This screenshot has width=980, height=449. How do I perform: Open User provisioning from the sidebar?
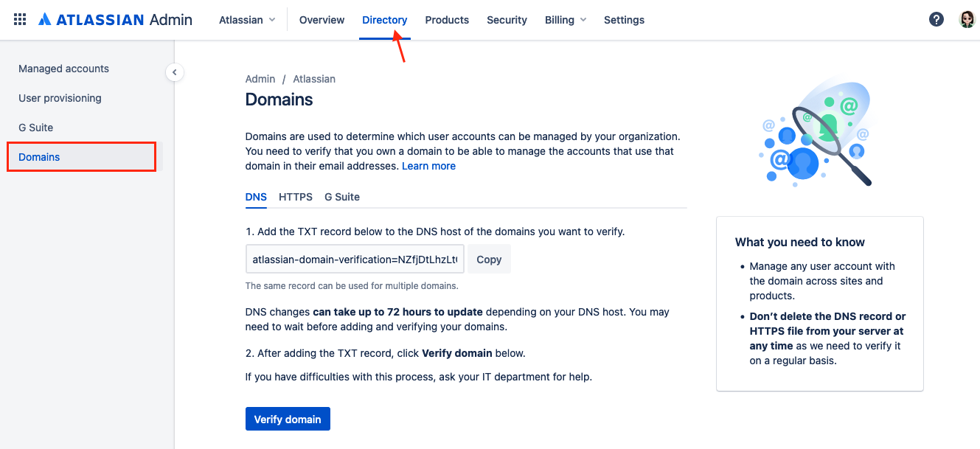pos(60,97)
